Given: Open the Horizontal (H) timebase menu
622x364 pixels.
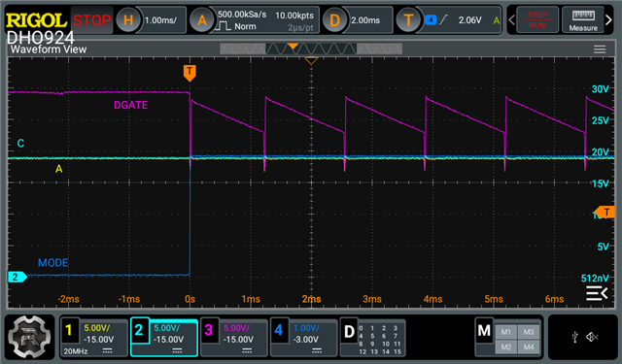Looking at the screenshot, I should (128, 19).
